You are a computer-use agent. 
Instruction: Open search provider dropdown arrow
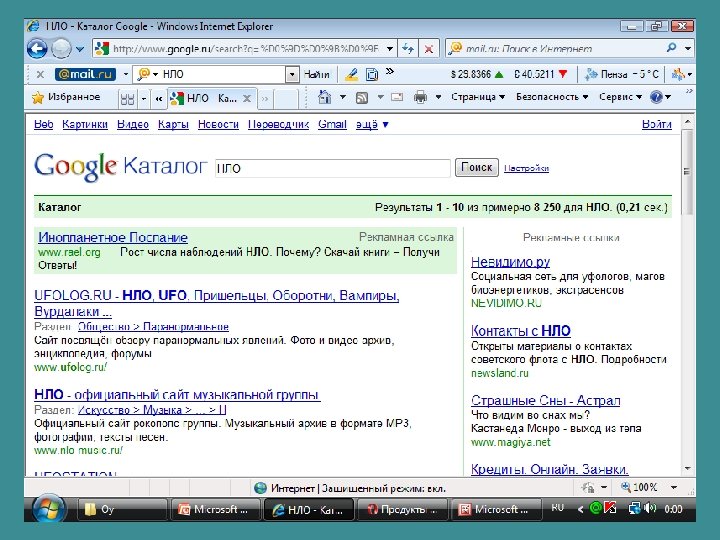click(x=688, y=48)
